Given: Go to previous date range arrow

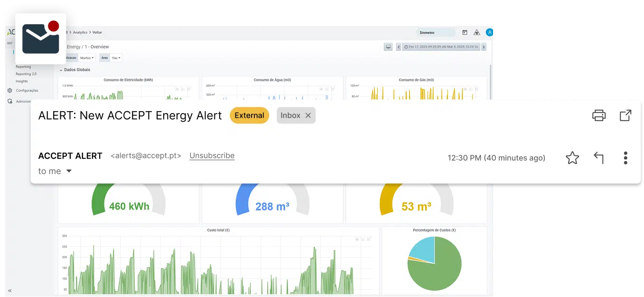Looking at the screenshot, I should tap(399, 47).
